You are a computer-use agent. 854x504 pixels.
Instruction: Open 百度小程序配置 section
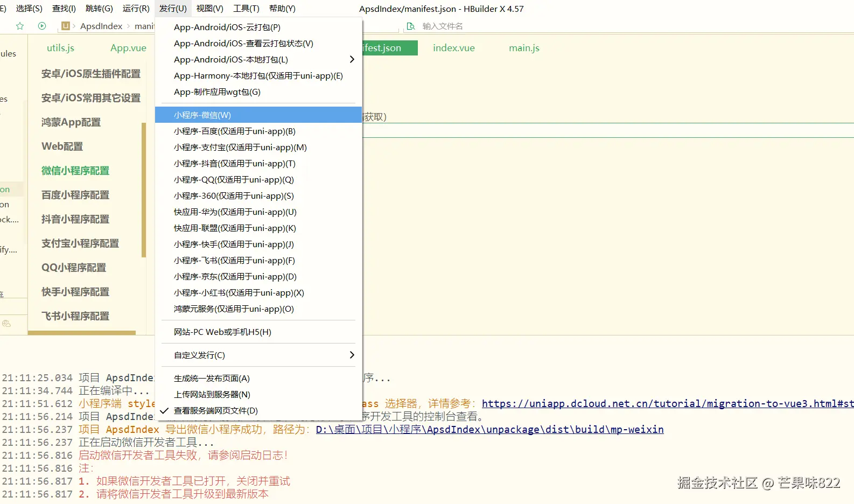pyautogui.click(x=75, y=195)
